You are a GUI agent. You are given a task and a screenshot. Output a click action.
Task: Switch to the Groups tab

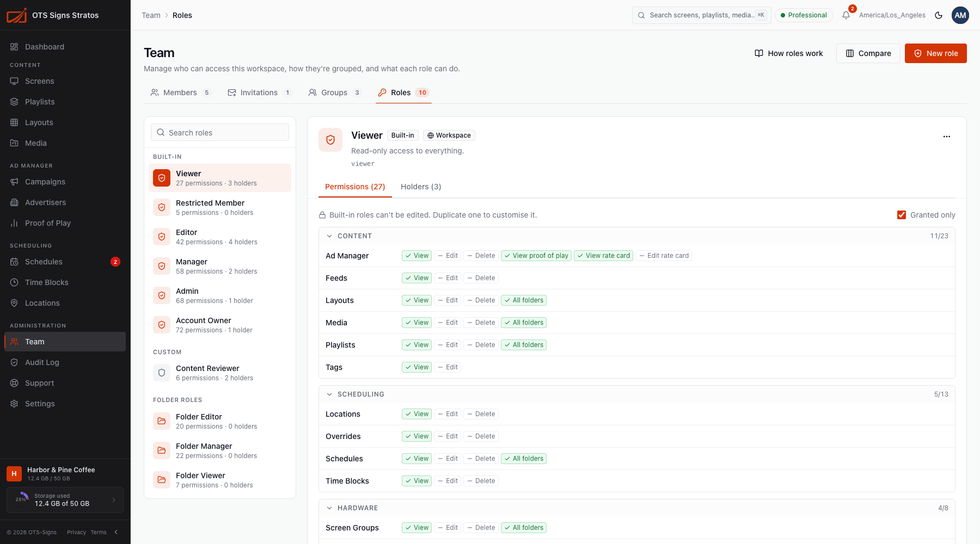334,92
